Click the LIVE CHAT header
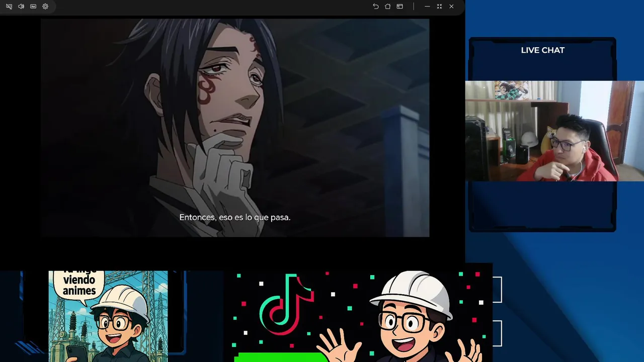This screenshot has height=362, width=644. 542,50
